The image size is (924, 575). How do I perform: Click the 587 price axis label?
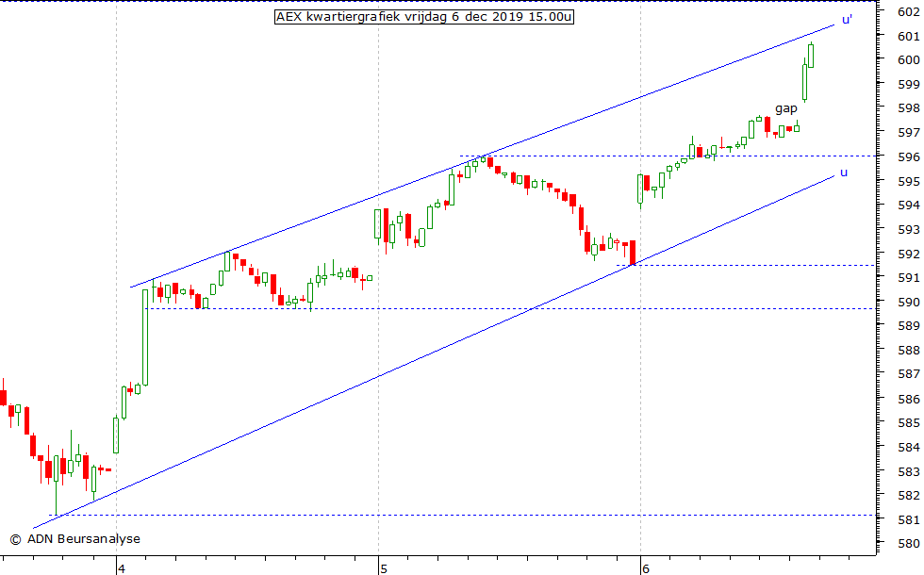pos(908,374)
